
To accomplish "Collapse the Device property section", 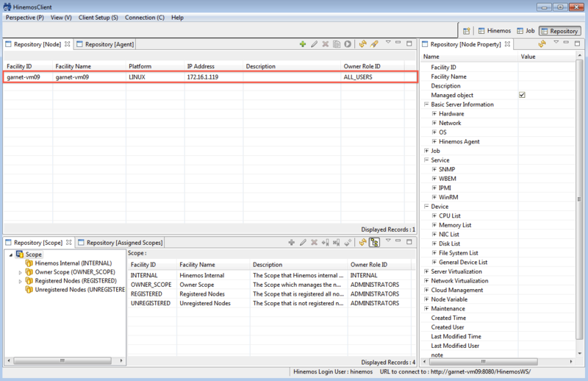I will [x=426, y=207].
